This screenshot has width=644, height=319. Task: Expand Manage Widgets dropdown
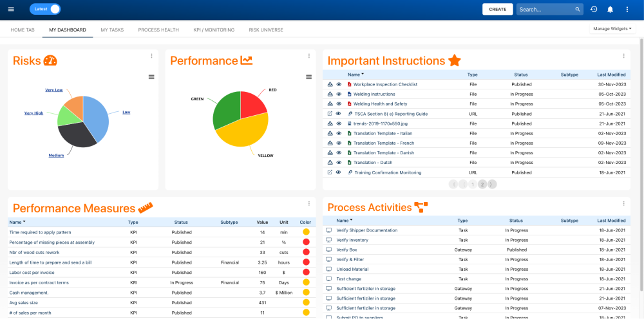click(x=612, y=29)
